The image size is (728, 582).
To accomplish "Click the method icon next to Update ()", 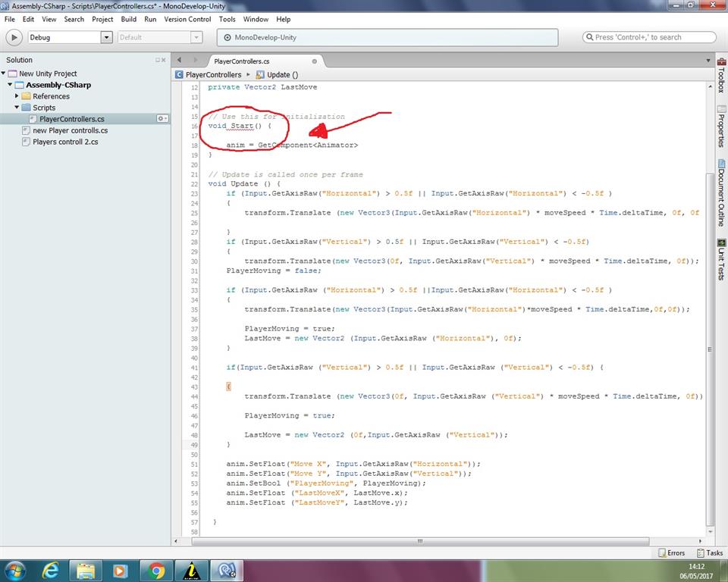I will tap(260, 75).
